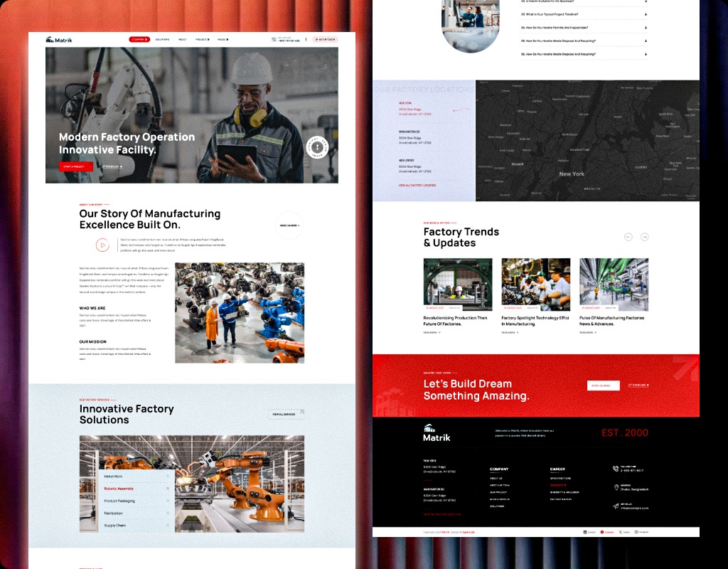Click the Instagram icon in the footer
Viewport: 728px width, 569px height.
637,532
